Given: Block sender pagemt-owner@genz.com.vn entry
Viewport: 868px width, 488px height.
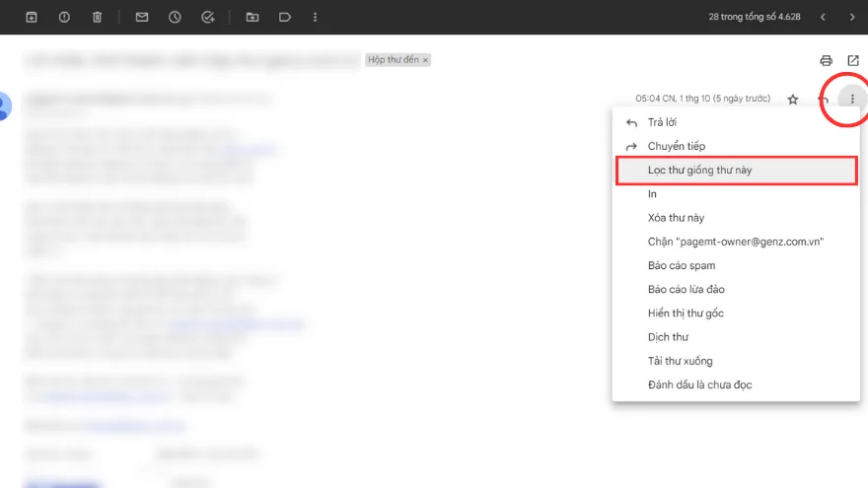Looking at the screenshot, I should [x=736, y=242].
